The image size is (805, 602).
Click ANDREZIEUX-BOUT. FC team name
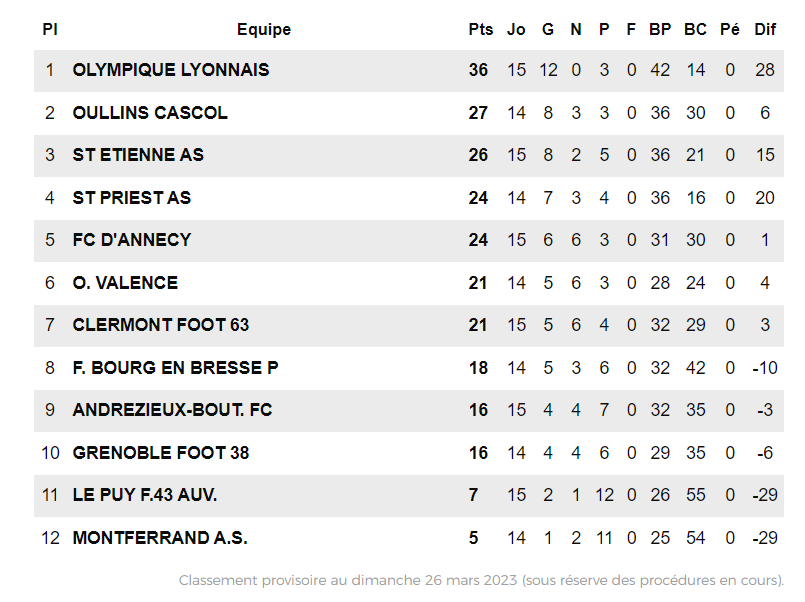coord(172,410)
